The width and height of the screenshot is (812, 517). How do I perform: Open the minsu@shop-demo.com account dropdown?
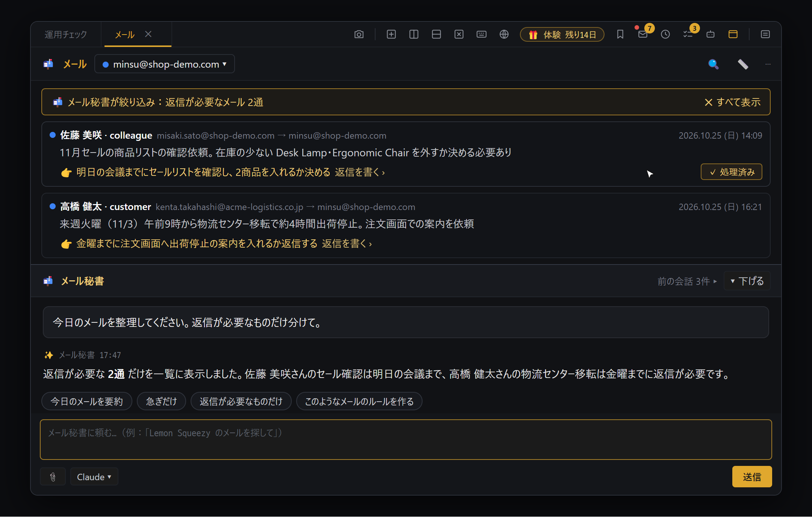(x=165, y=64)
